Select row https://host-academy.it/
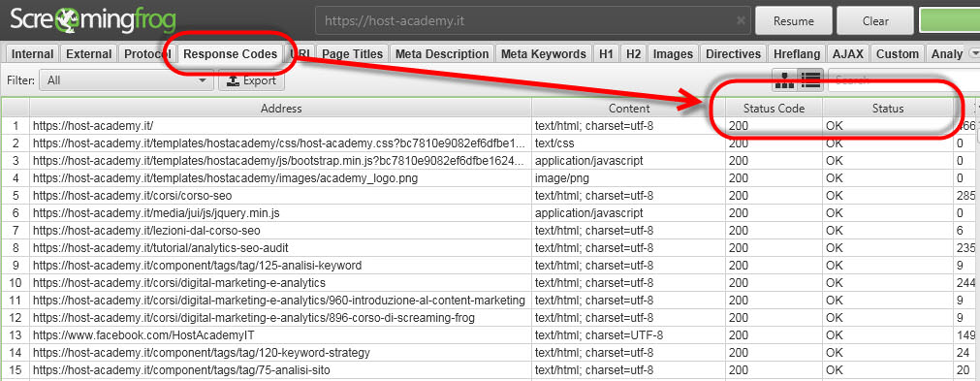Screen dimensions: 980x381 coord(281,125)
